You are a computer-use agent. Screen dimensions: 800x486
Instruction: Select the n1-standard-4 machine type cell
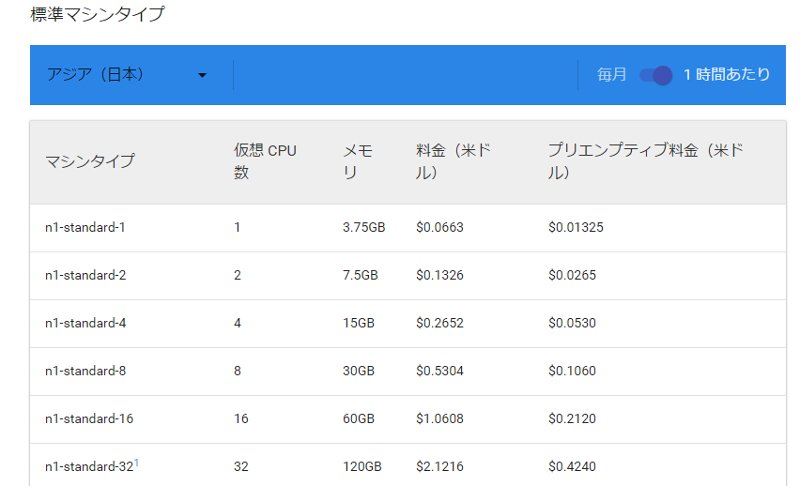(85, 323)
